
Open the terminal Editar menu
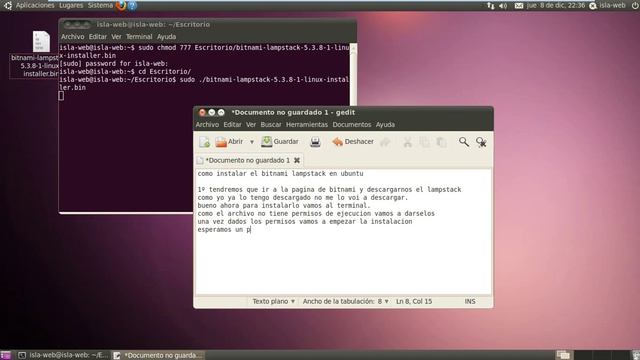coord(98,37)
